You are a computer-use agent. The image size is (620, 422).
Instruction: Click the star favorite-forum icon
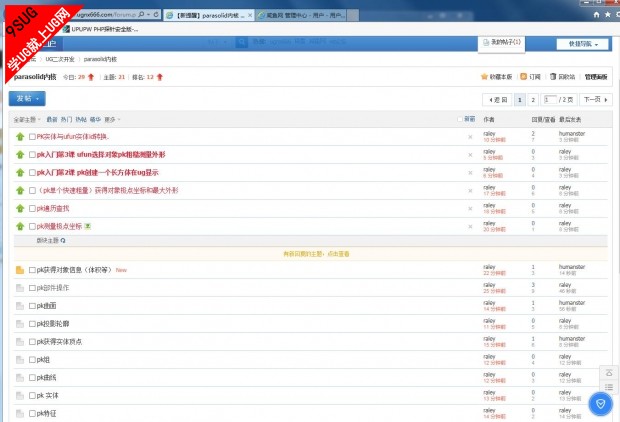(484, 76)
